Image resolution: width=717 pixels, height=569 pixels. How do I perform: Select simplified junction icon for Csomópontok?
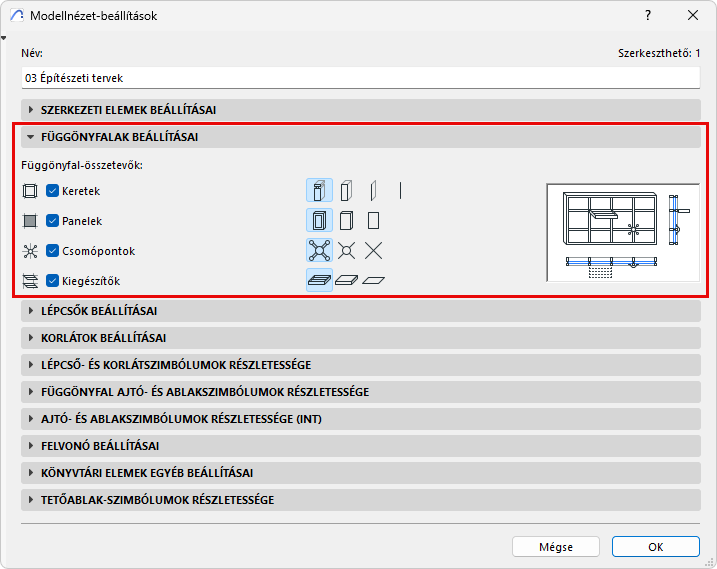tap(346, 251)
